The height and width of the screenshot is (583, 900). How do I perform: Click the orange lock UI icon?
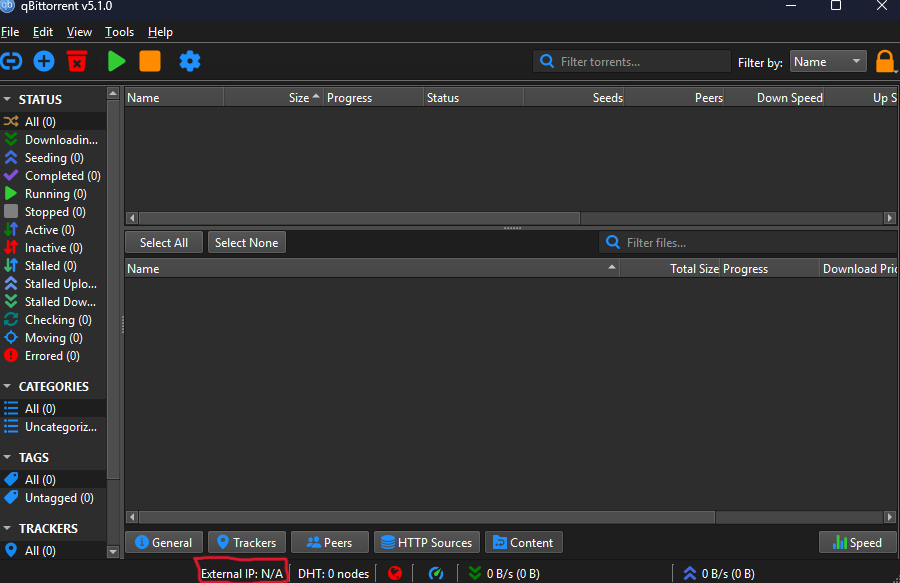click(885, 61)
